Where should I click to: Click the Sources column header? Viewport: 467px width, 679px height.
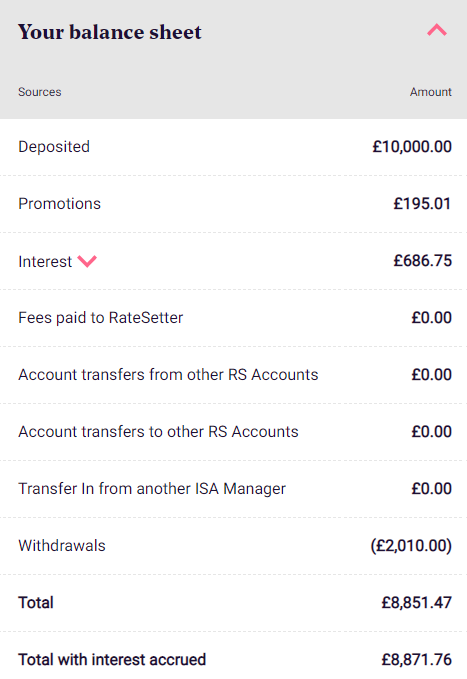39,92
